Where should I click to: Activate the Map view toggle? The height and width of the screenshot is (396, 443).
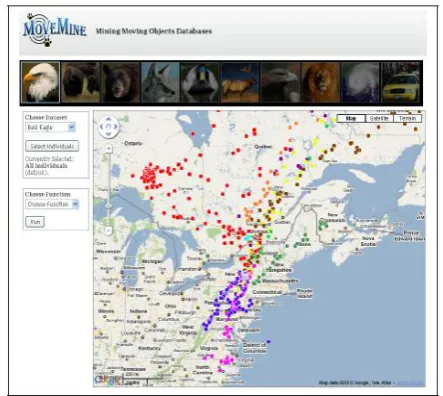pos(351,118)
